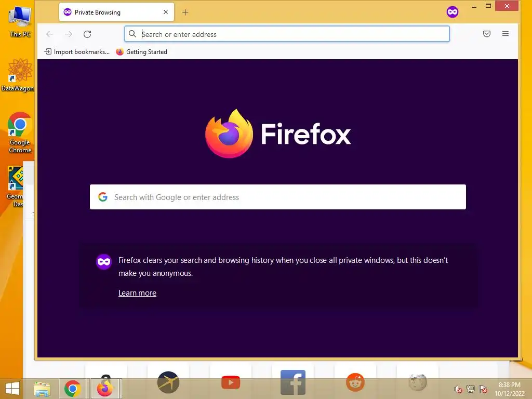Screen dimensions: 532x399
Task: Select the This PC desktop icon
Action: point(20,21)
